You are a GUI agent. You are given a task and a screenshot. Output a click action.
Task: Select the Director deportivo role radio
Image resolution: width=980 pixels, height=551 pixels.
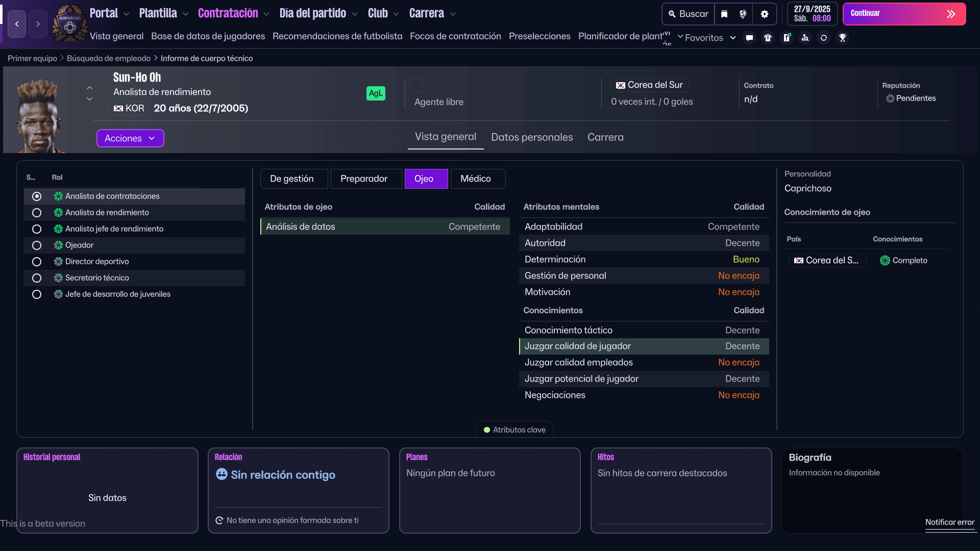pyautogui.click(x=37, y=262)
